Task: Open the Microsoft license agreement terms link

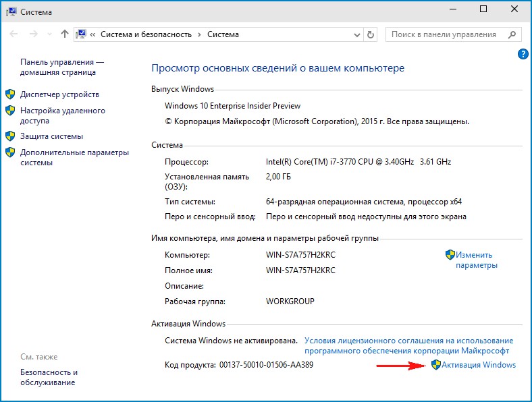Action: click(x=409, y=346)
